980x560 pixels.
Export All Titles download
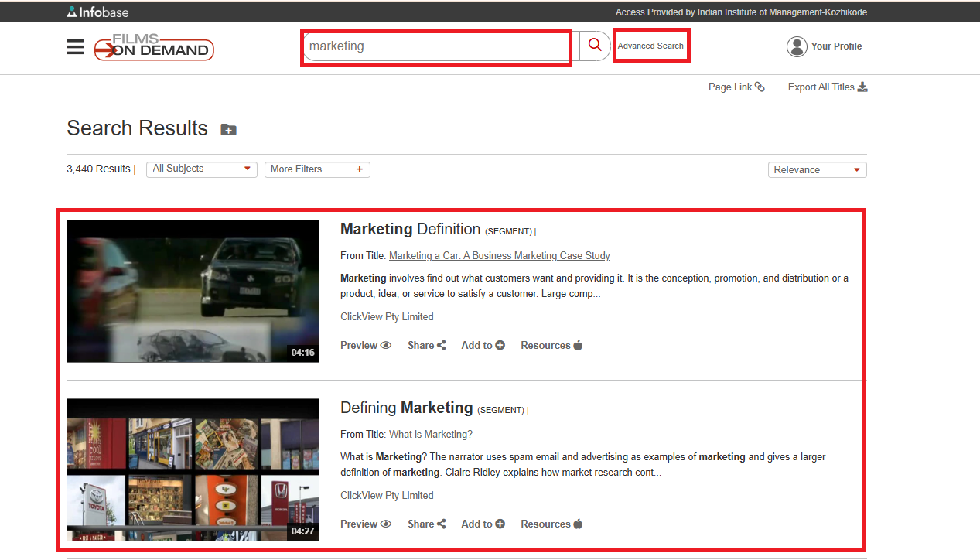[827, 87]
